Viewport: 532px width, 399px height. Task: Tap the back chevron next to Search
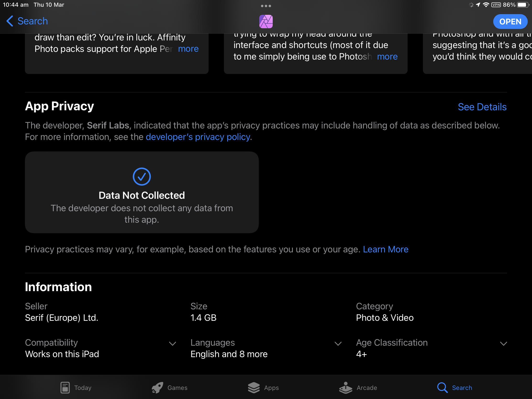point(10,21)
